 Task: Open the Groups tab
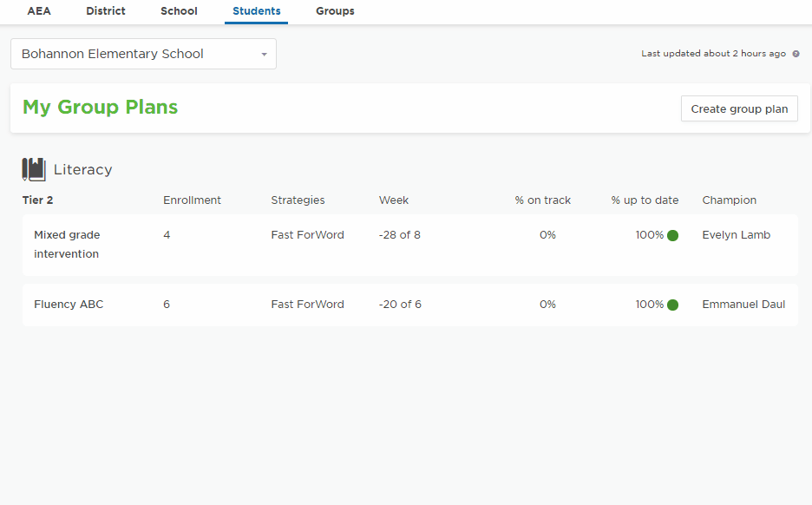335,11
